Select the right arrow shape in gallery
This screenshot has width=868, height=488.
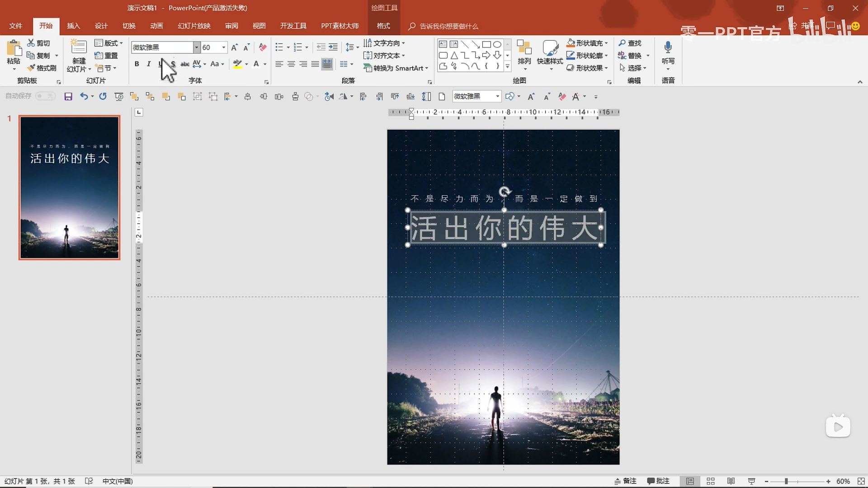tap(486, 55)
